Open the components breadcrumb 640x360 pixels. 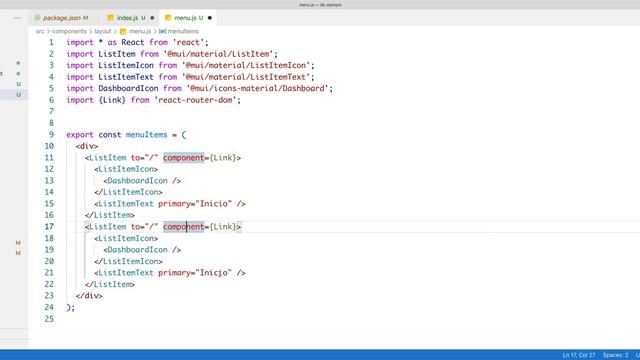click(69, 31)
